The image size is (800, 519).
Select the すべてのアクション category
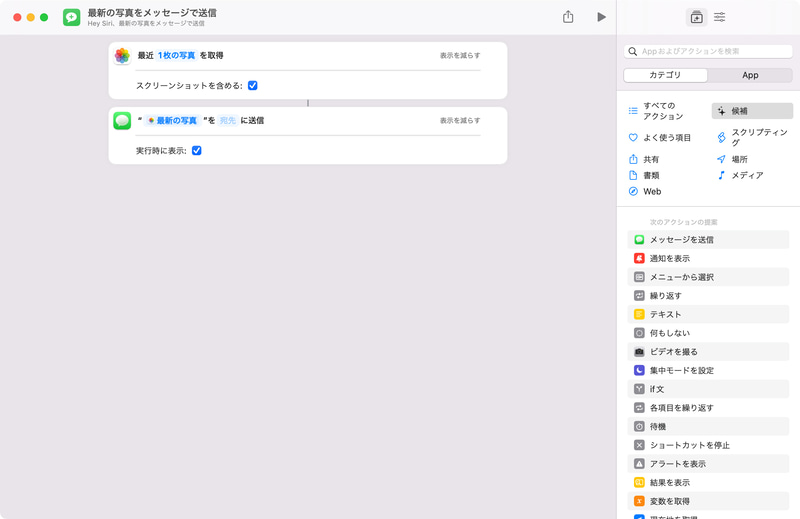[x=665, y=111]
